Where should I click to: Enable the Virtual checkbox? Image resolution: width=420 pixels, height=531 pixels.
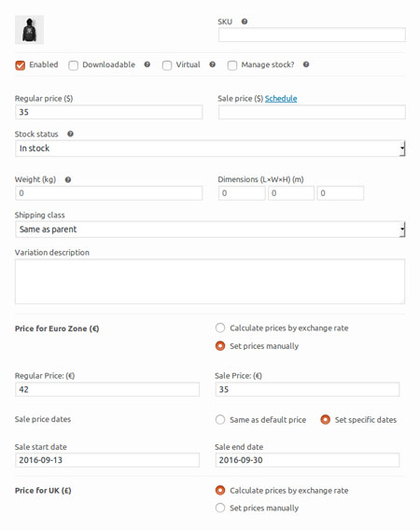(x=167, y=65)
